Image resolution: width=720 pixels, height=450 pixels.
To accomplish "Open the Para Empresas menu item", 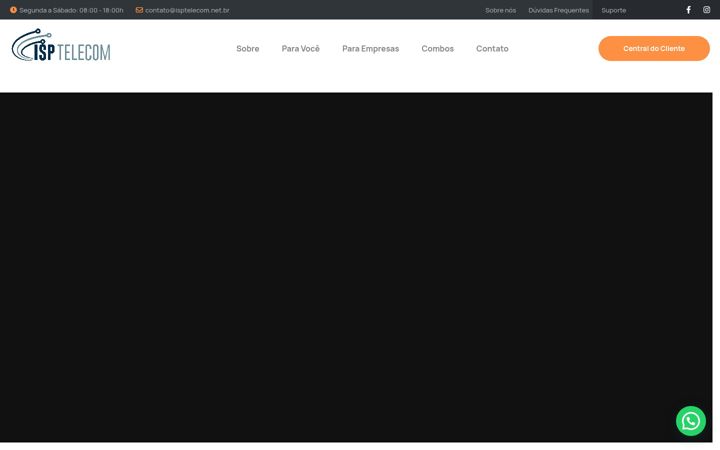I will tap(371, 49).
